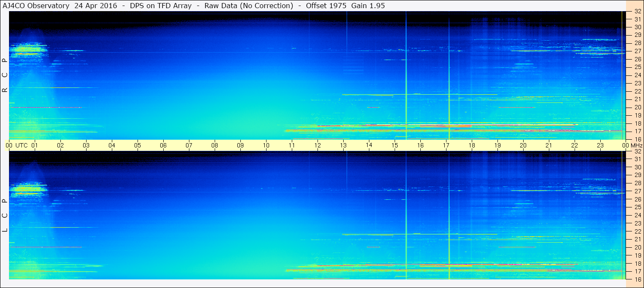This screenshot has width=644, height=288.
Task: Click the 20 MHz label in upper panel
Action: (x=637, y=107)
